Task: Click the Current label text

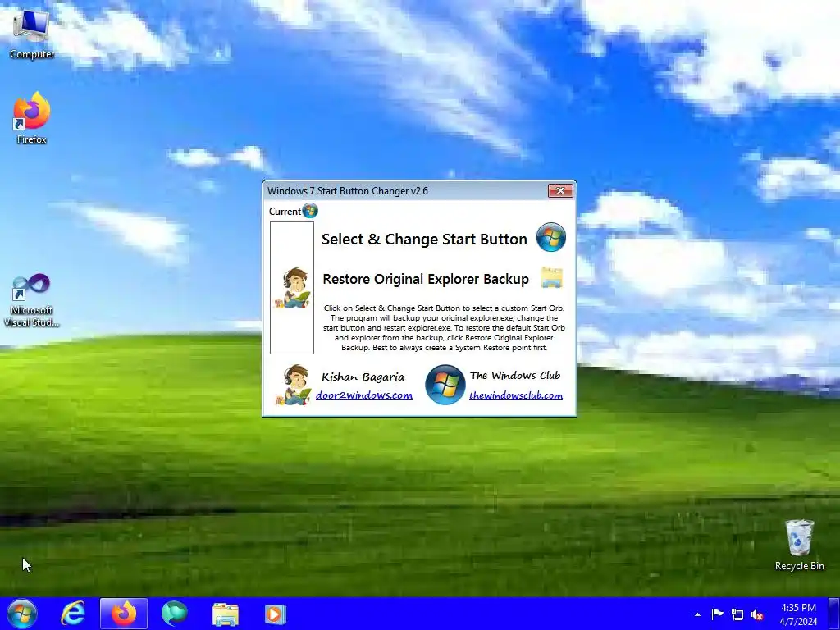Action: tap(285, 212)
